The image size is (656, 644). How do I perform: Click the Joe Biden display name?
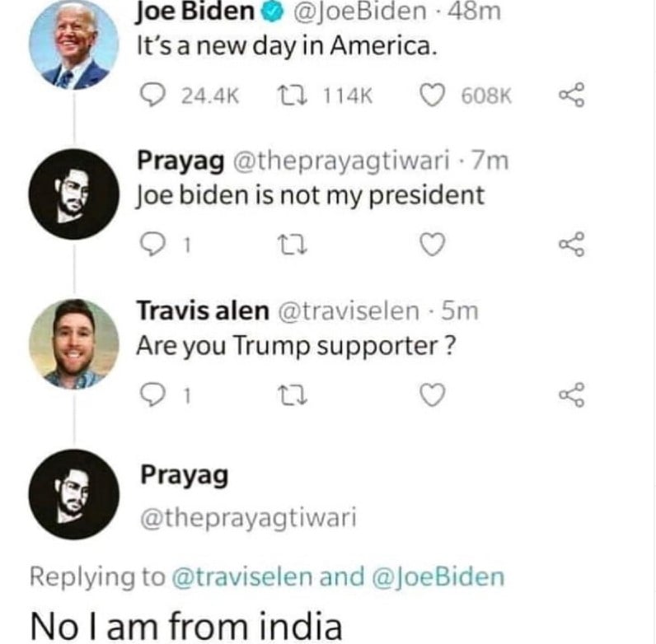point(194,12)
